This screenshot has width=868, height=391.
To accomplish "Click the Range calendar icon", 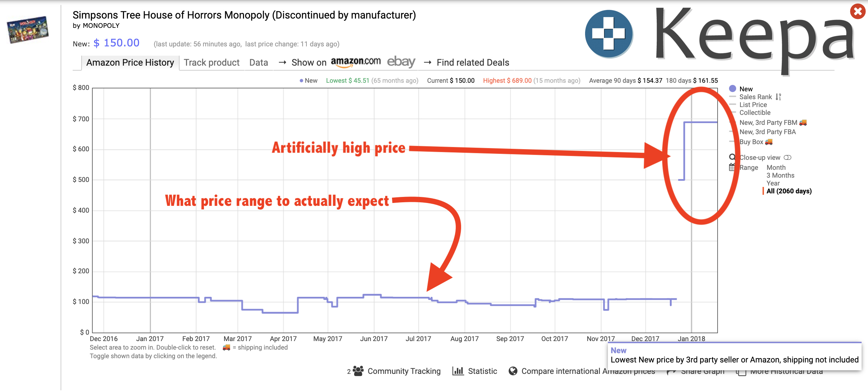I will tap(732, 167).
